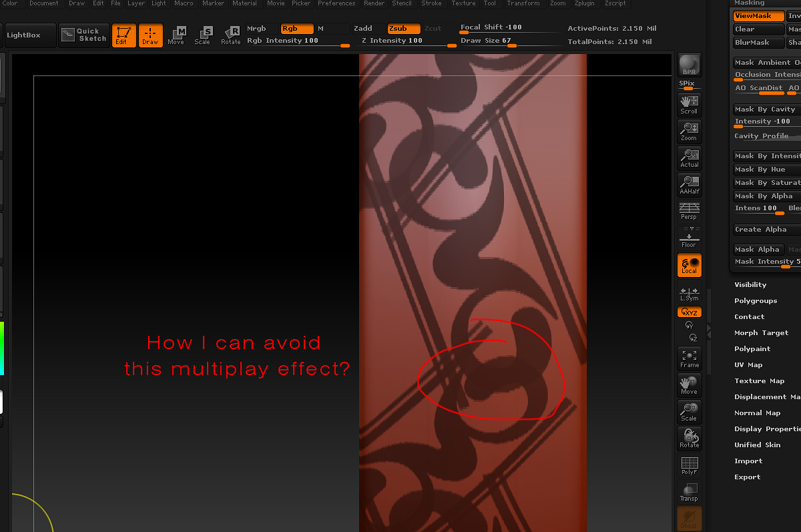Click Mask By Cavity
The image size is (801, 532).
pos(767,109)
